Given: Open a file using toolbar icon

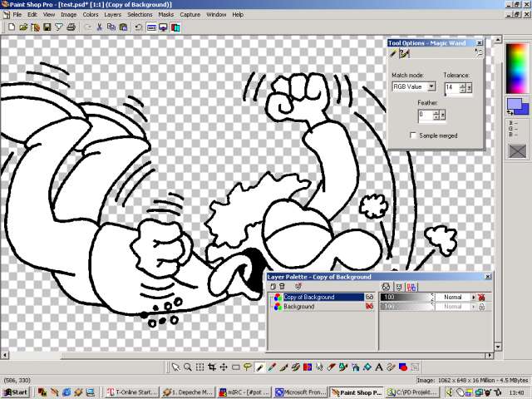Looking at the screenshot, I should coord(23,27).
